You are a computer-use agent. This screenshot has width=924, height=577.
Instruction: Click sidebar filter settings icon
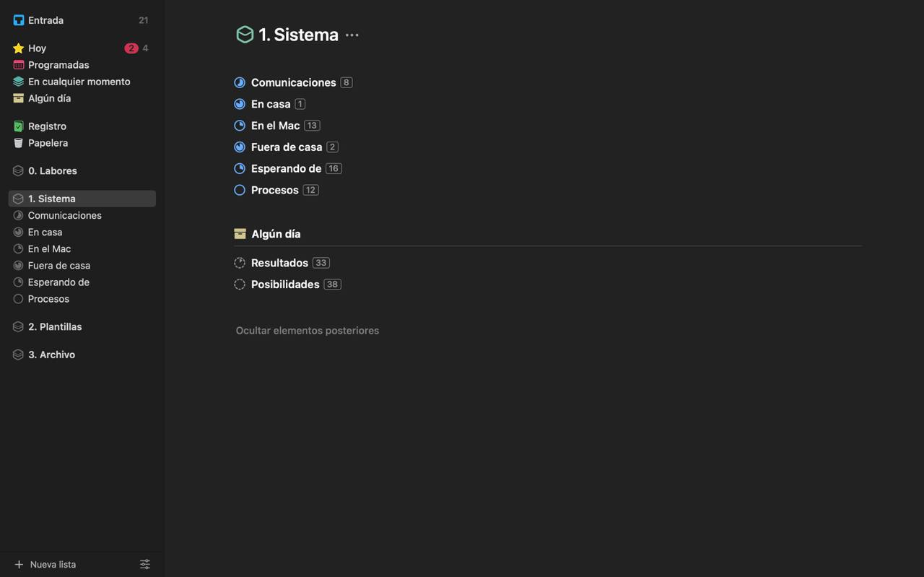click(x=145, y=564)
